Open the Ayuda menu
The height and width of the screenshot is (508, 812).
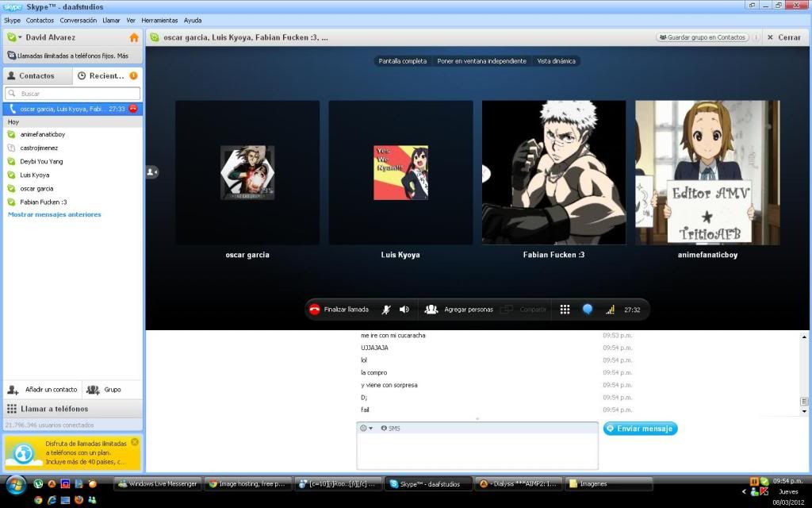pos(193,20)
